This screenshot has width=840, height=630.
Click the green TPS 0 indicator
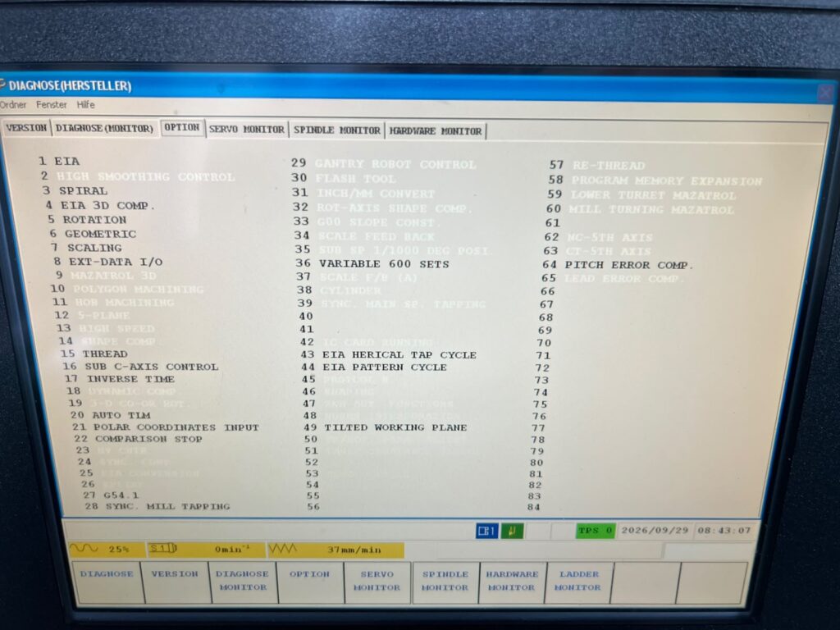596,531
